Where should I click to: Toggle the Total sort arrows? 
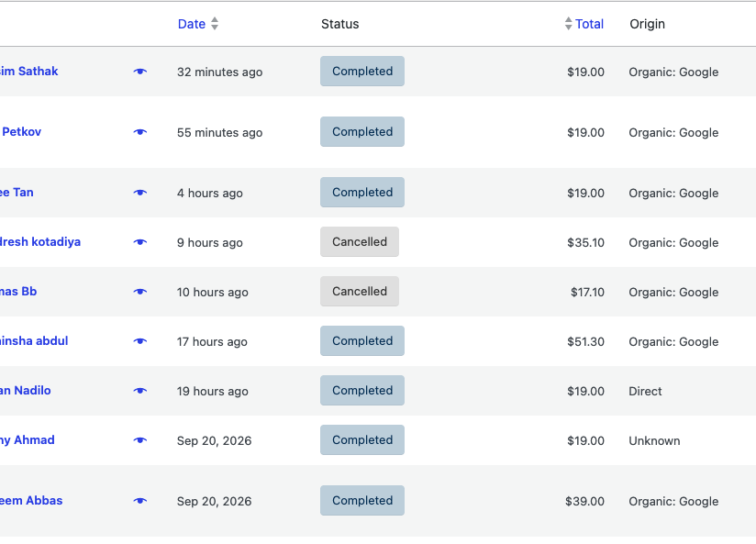(x=569, y=24)
